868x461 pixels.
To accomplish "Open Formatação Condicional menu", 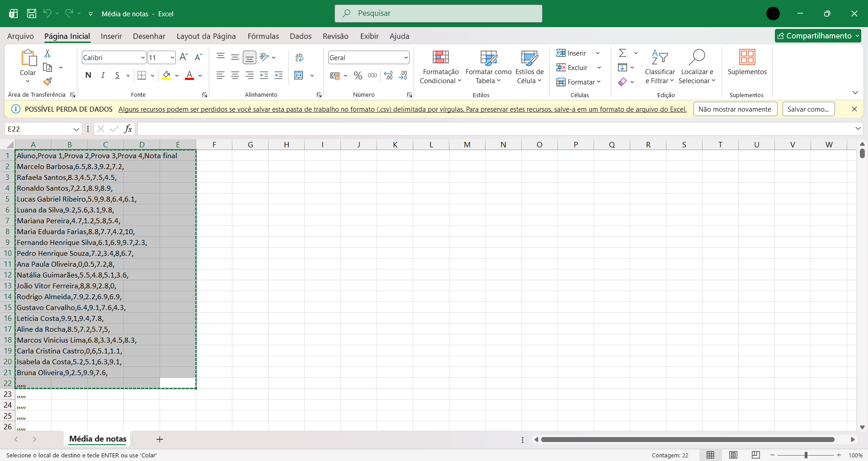I will click(x=440, y=67).
